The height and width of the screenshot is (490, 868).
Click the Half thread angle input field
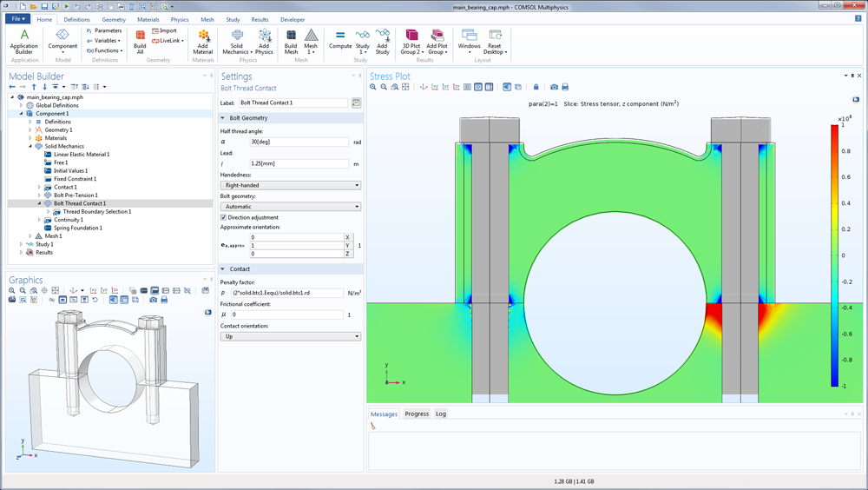(x=299, y=142)
